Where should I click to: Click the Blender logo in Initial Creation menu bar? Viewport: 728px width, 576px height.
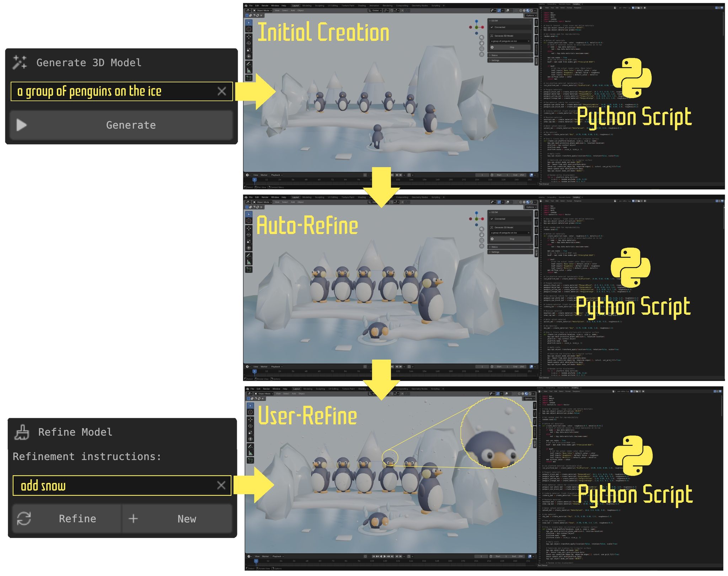click(x=246, y=6)
